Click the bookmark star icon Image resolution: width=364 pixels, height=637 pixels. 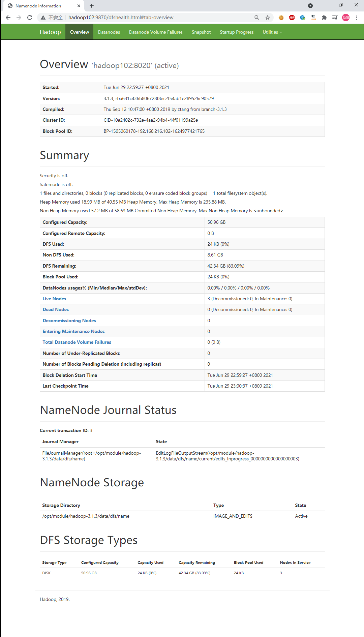268,18
